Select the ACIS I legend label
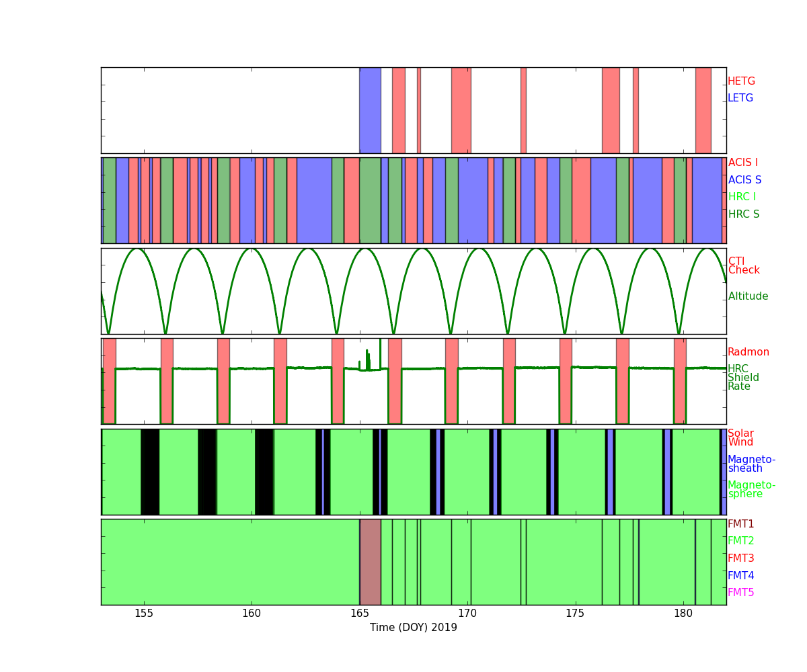Screen dimensions: 807x672 coord(742,163)
